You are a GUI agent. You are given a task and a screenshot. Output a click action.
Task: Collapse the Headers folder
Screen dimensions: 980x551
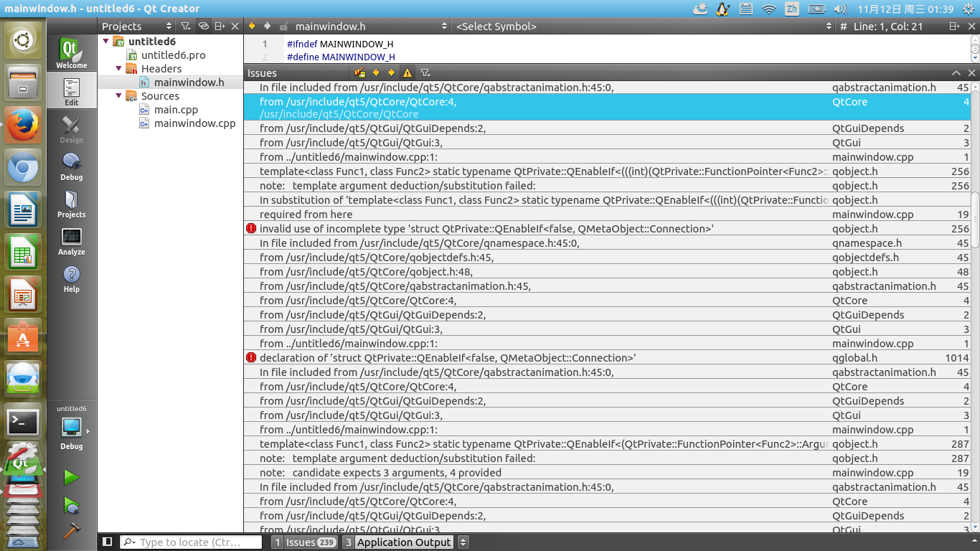coord(118,69)
